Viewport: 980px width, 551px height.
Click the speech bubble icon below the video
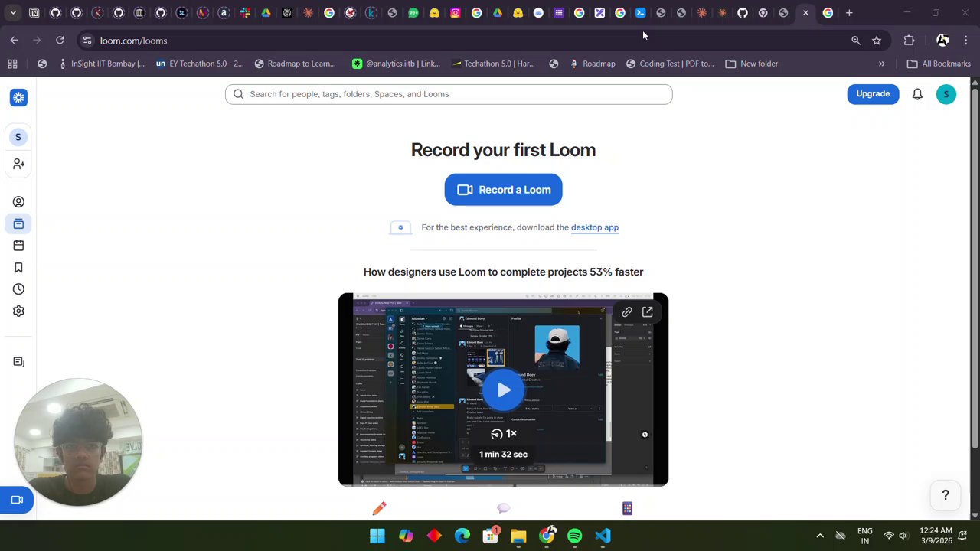point(503,508)
